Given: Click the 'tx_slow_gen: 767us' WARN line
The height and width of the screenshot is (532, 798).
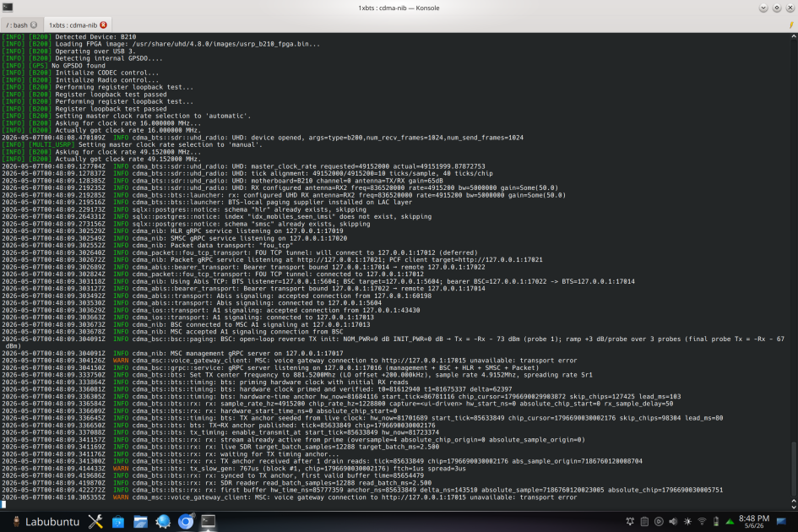Looking at the screenshot, I should point(234,469).
